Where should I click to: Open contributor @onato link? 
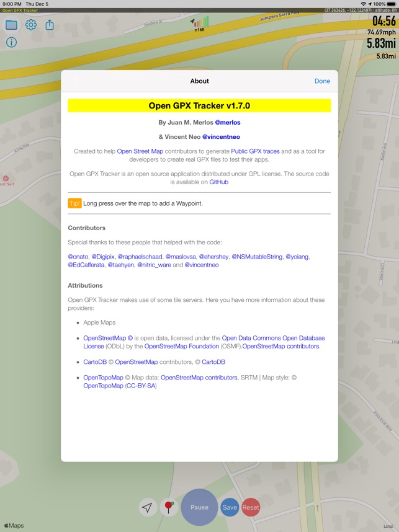point(78,257)
